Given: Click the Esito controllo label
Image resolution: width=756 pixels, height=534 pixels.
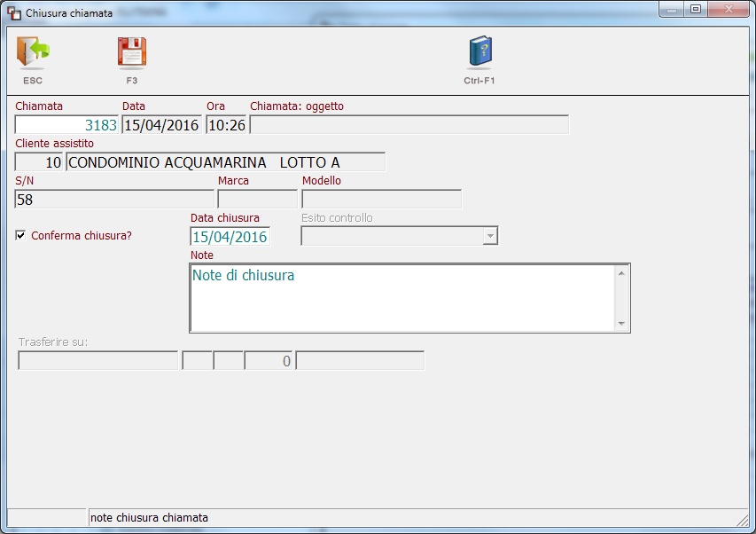Looking at the screenshot, I should (x=337, y=218).
